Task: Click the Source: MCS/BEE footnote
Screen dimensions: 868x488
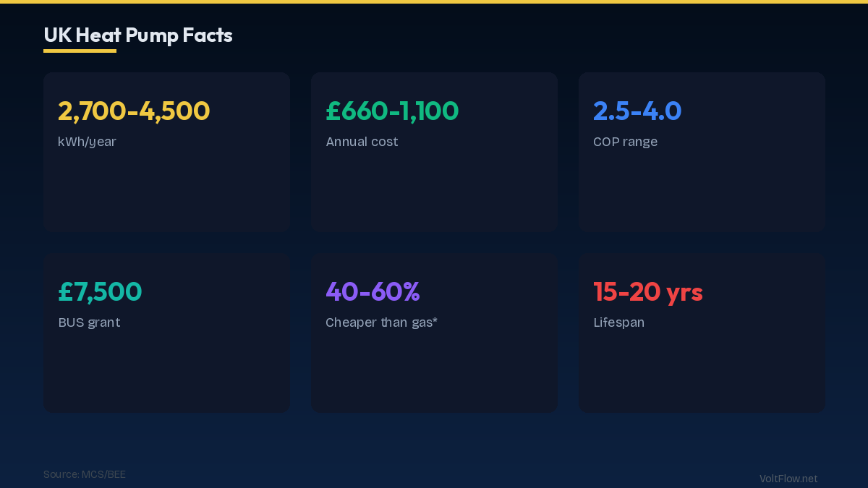Action: click(x=85, y=474)
